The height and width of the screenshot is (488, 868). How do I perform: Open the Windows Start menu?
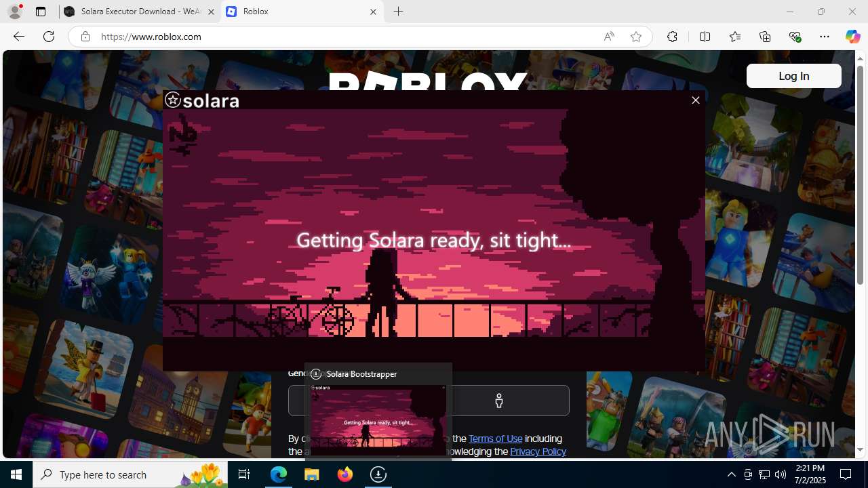coord(16,474)
